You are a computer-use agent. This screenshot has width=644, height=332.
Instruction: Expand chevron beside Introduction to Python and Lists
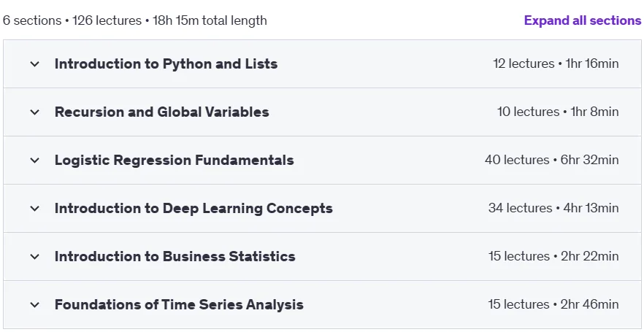(35, 64)
